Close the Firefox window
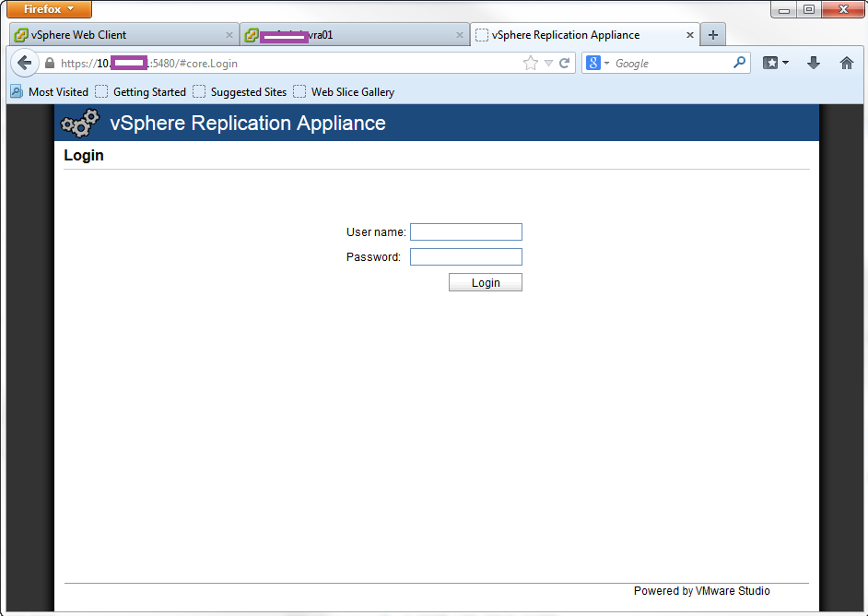This screenshot has height=616, width=868. [x=843, y=9]
